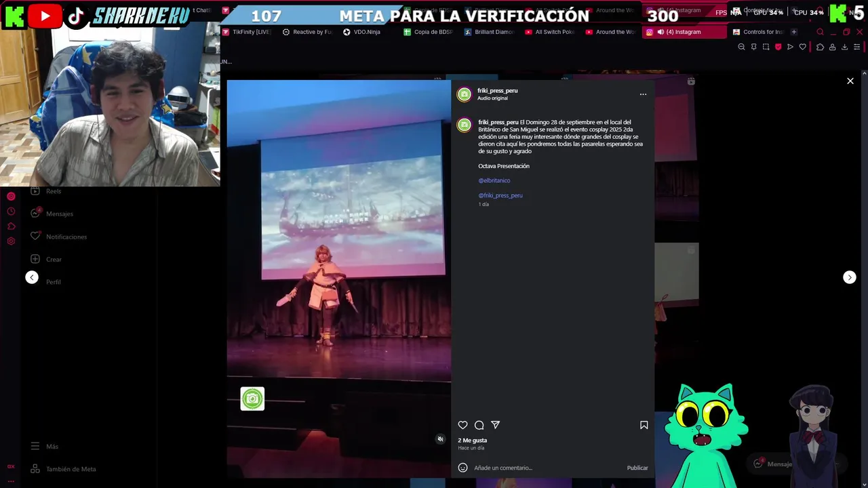Open a new tab with the plus button
This screenshot has height=488, width=868.
pos(794,32)
